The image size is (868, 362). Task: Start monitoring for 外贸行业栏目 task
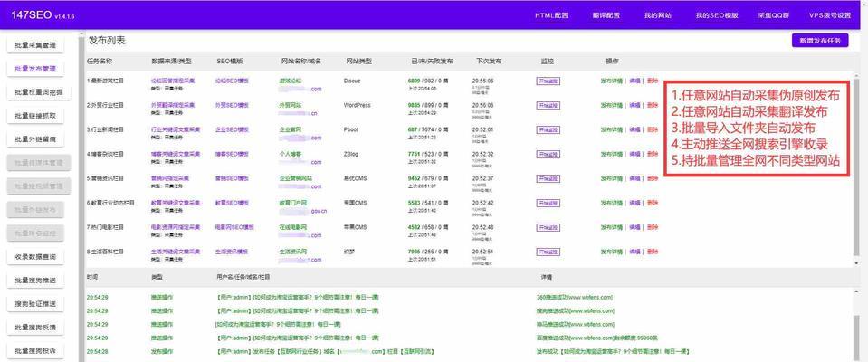coord(548,105)
